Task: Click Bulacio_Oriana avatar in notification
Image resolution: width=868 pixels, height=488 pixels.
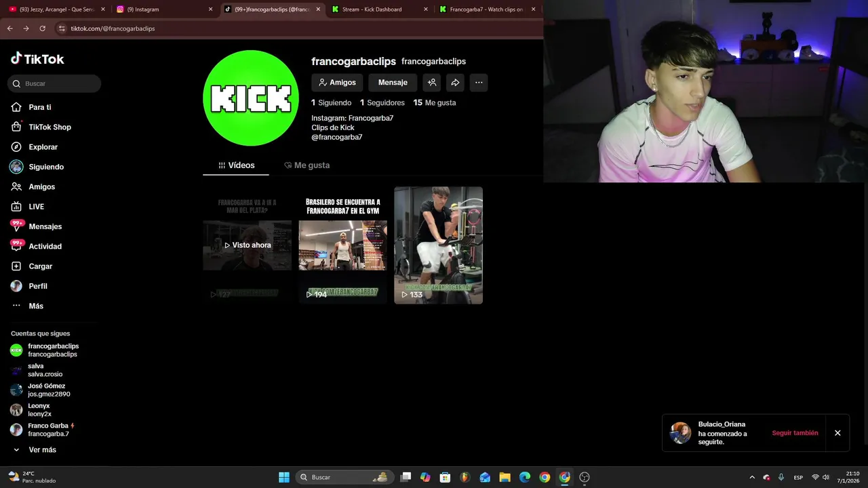Action: tap(680, 432)
